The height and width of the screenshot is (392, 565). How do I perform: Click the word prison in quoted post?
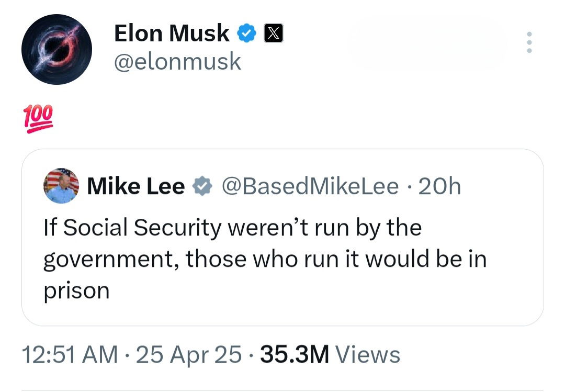point(76,291)
